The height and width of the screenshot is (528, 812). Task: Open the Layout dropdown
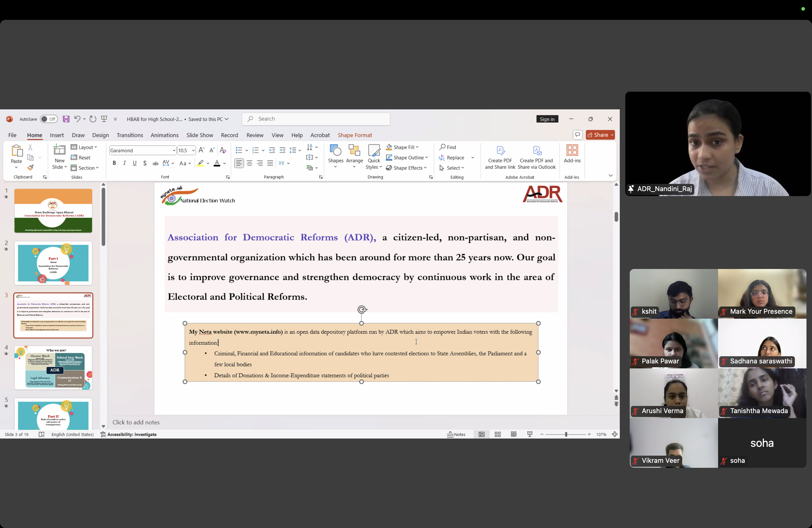tap(84, 147)
